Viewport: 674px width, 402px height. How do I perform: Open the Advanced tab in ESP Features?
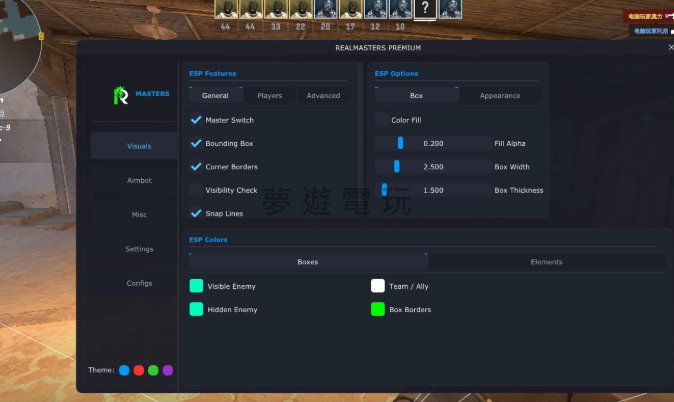point(323,96)
